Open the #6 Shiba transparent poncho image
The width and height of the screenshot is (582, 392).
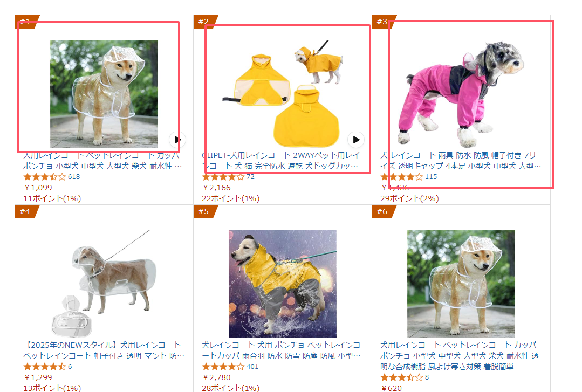coord(461,284)
